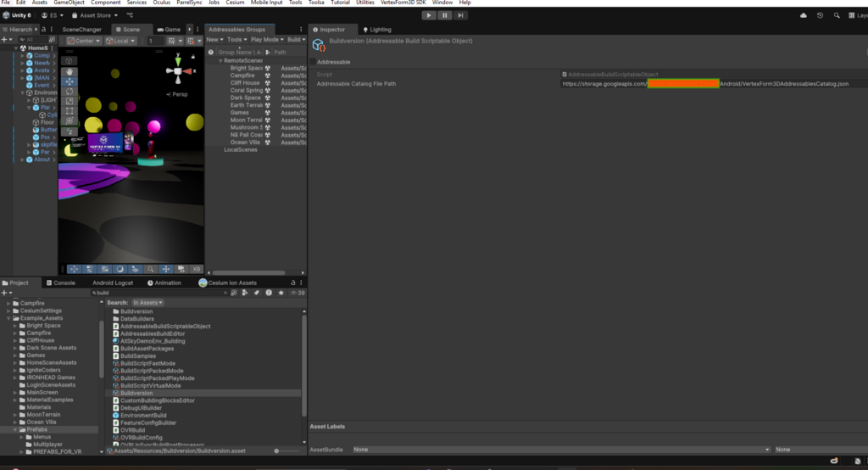The height and width of the screenshot is (470, 868).
Task: Open the Cesium menu in menu bar
Action: tap(233, 3)
